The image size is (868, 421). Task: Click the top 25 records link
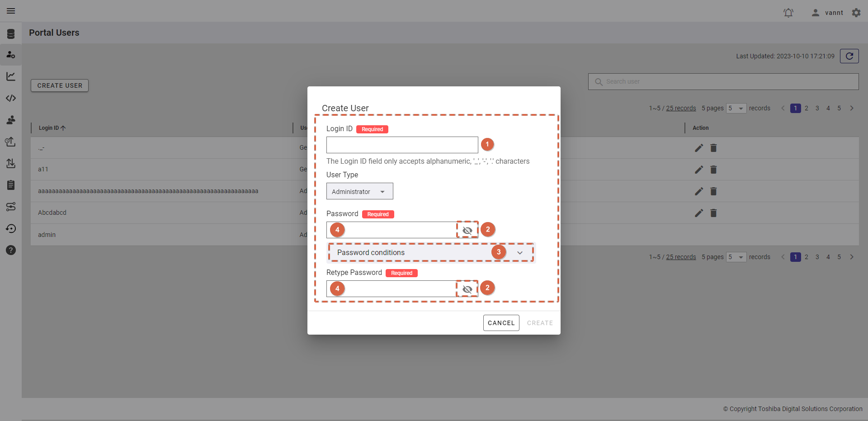tap(681, 108)
